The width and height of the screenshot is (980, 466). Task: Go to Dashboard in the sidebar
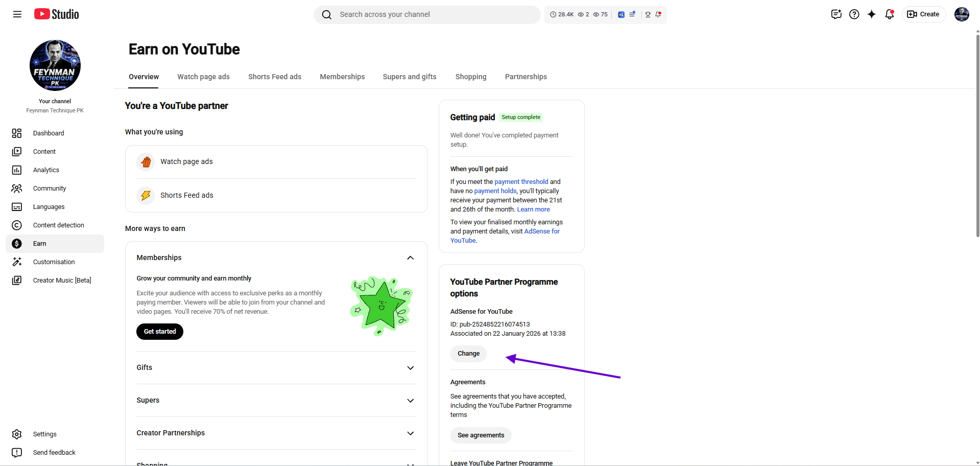click(x=55, y=133)
